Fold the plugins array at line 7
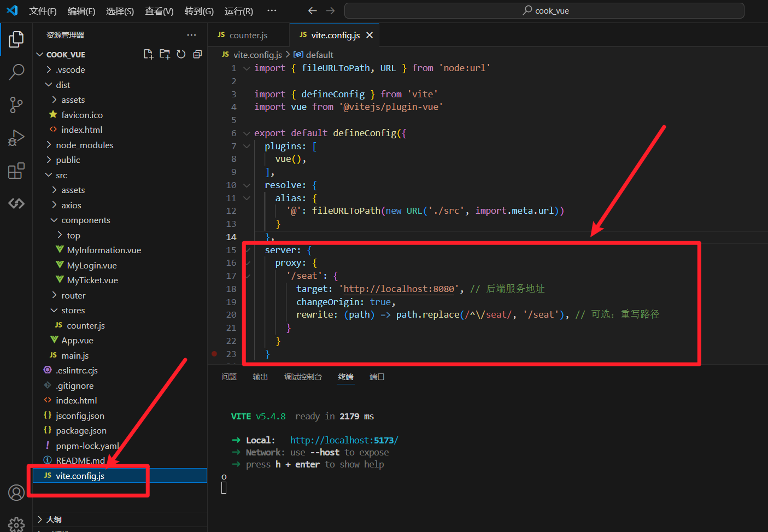 pos(247,146)
